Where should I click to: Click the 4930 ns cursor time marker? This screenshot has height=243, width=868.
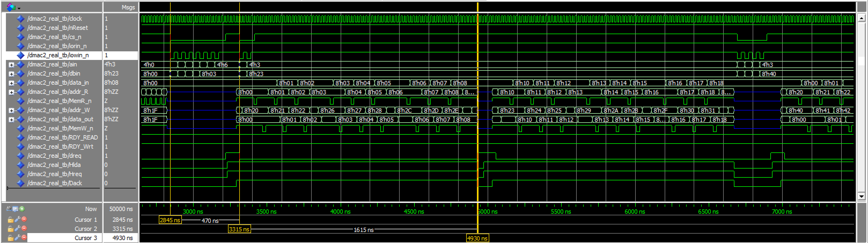click(477, 238)
